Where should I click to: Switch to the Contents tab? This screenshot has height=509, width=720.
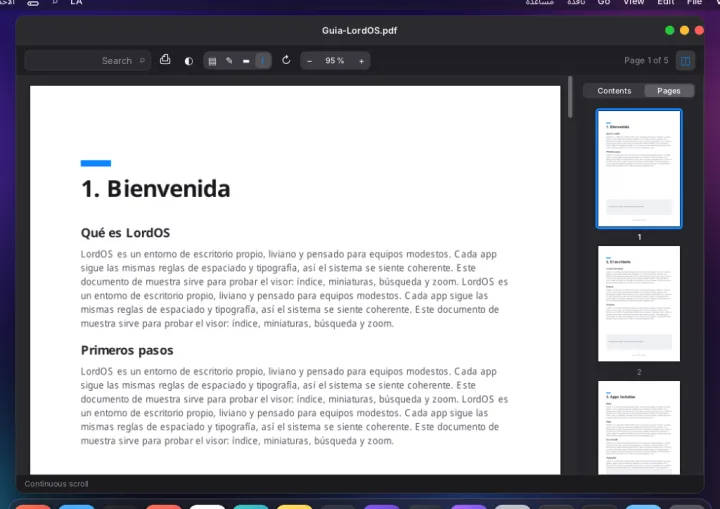tap(614, 91)
